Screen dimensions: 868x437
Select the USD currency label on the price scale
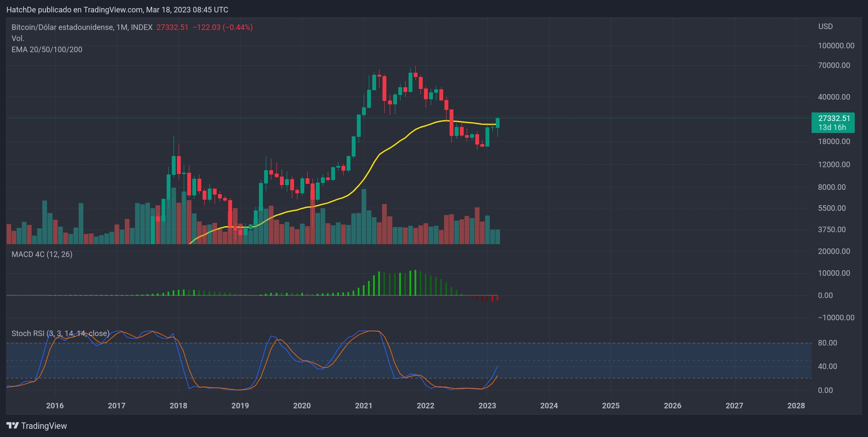[x=827, y=27]
